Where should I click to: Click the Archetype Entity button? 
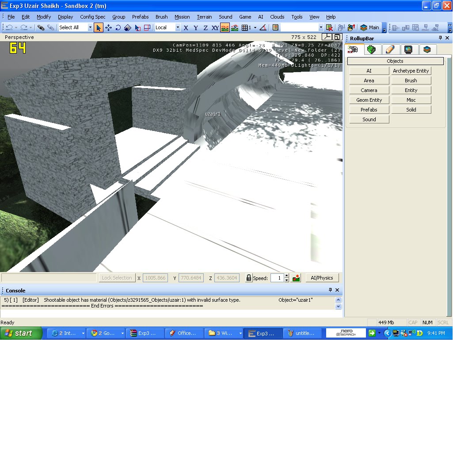coord(411,71)
